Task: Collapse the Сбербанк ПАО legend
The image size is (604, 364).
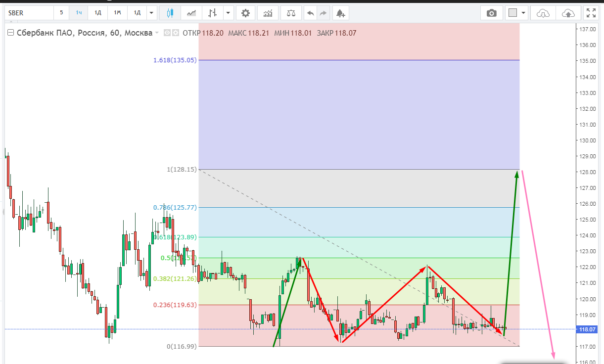Action: click(10, 33)
